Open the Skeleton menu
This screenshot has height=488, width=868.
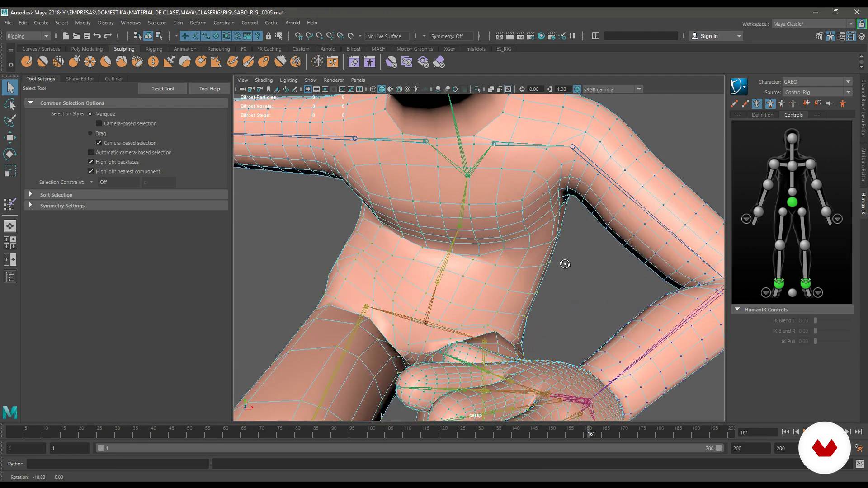point(157,23)
